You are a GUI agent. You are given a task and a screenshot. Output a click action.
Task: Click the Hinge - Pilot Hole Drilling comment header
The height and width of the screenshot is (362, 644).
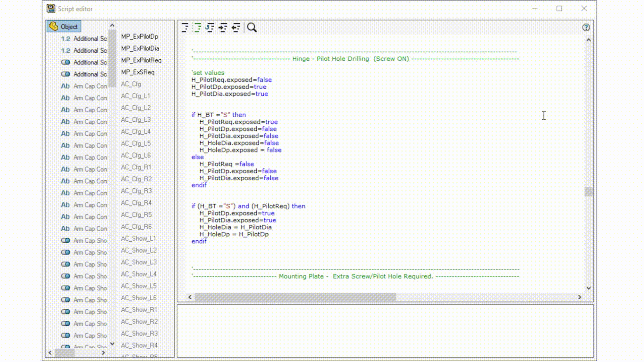355,59
